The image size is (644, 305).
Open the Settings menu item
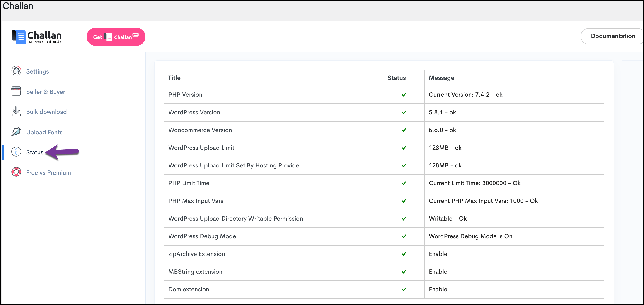coord(37,71)
